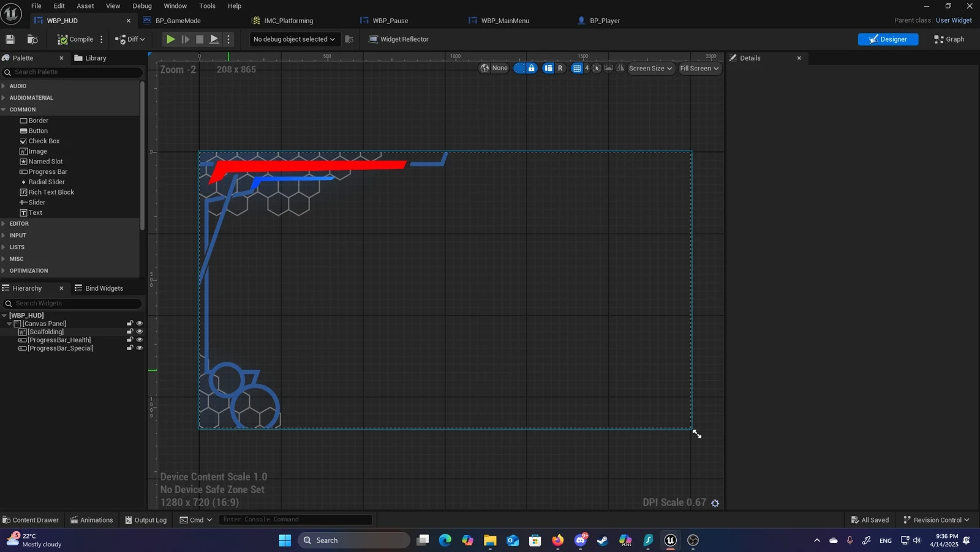Switch to Graph mode

[x=949, y=39]
